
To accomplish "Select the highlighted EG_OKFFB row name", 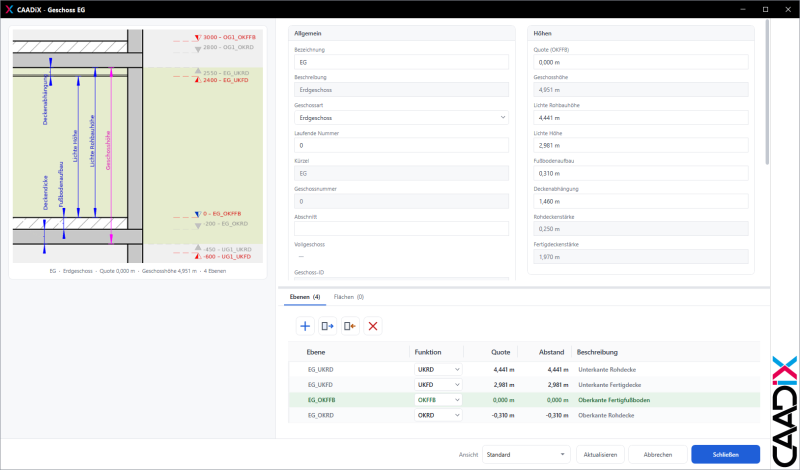I will click(x=321, y=400).
